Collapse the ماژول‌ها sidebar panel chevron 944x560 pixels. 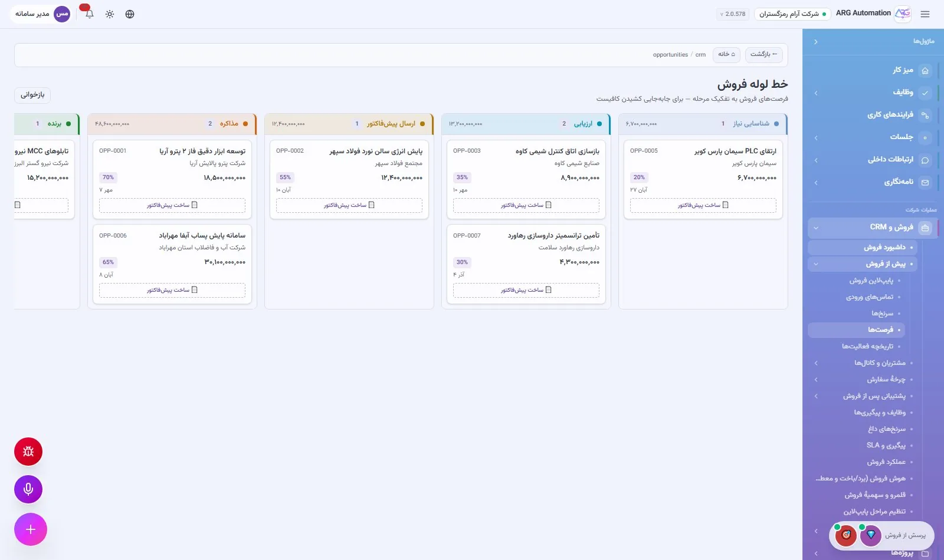(x=815, y=42)
